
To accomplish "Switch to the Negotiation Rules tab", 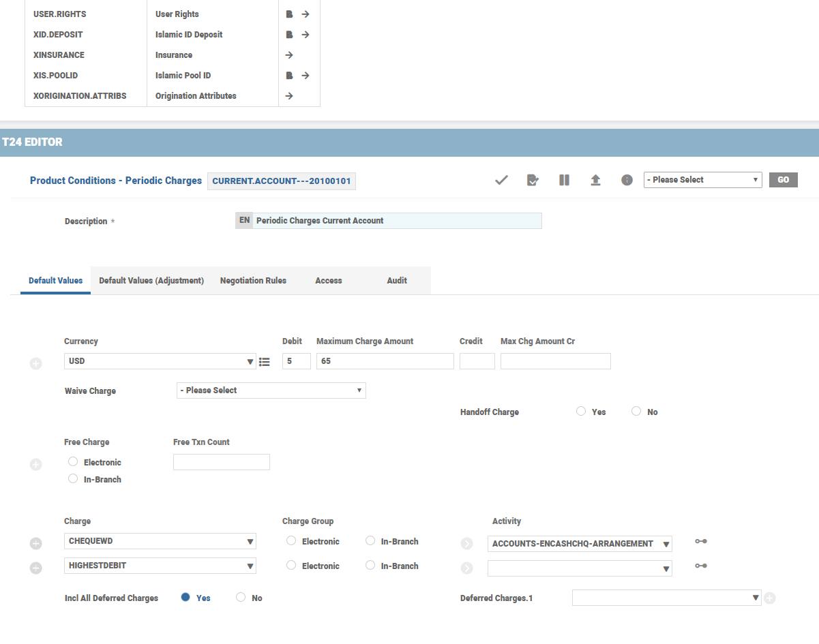I will point(253,281).
